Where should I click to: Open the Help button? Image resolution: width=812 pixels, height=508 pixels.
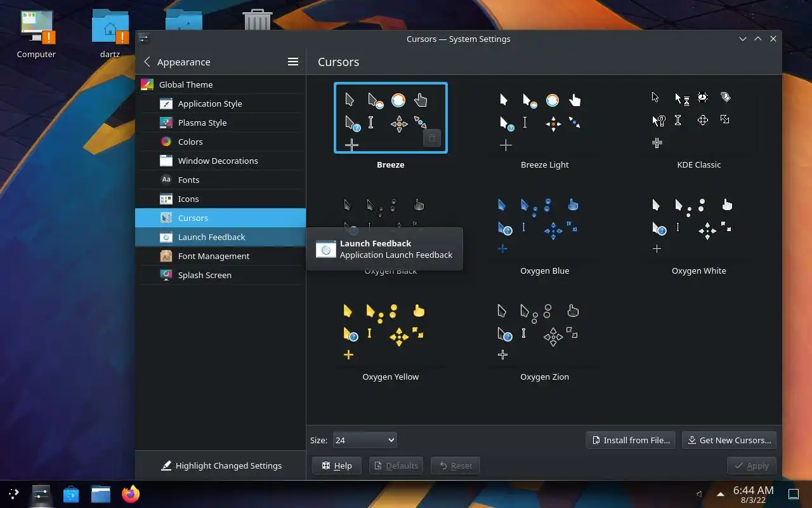click(x=337, y=465)
